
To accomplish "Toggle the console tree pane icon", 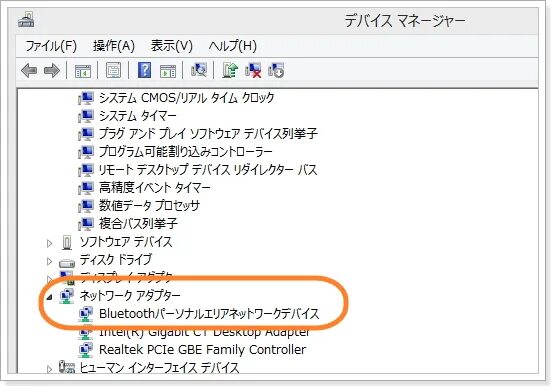I will coord(83,71).
